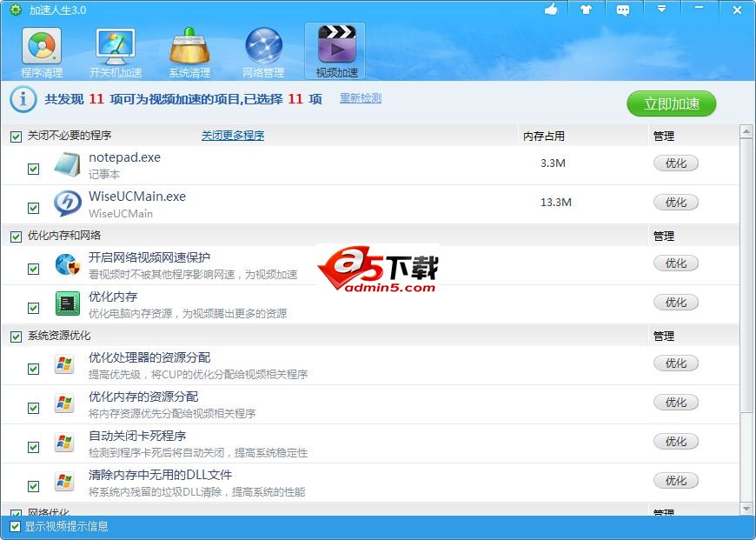Screen dimensions: 756x540
Task: Click 优化 button for notepad.exe
Action: (676, 163)
